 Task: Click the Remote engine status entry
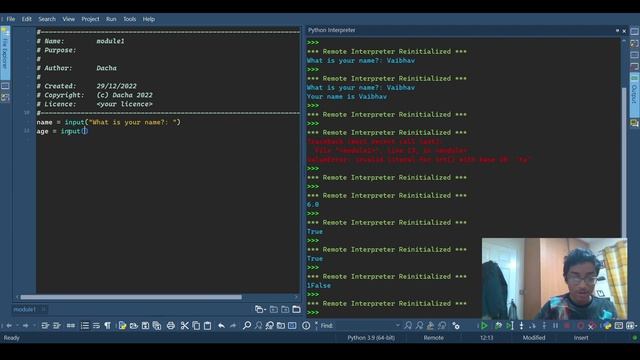(433, 338)
